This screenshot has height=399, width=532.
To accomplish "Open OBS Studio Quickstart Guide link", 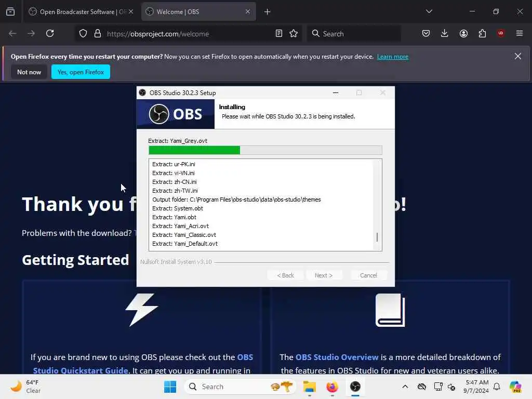I will pyautogui.click(x=143, y=364).
